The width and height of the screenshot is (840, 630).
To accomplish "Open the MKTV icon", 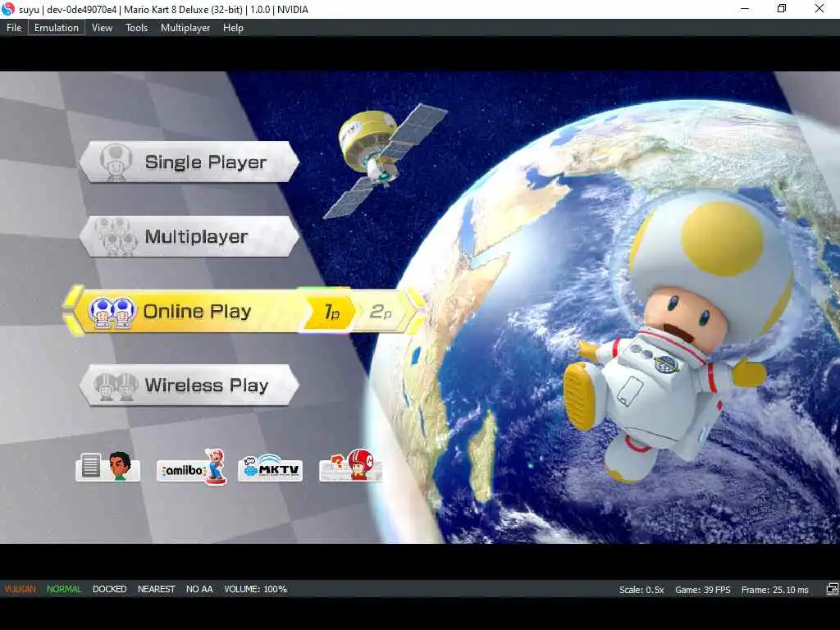I will [x=271, y=467].
